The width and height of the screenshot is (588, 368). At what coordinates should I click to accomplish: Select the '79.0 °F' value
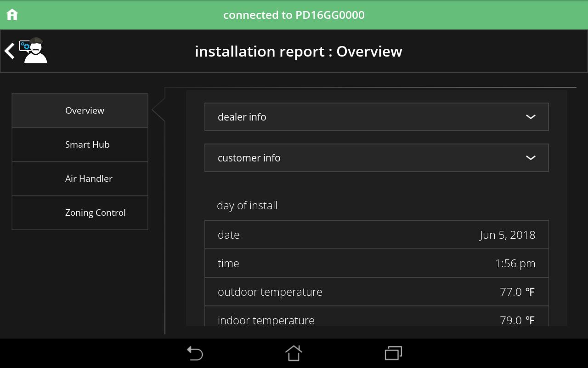click(x=517, y=320)
